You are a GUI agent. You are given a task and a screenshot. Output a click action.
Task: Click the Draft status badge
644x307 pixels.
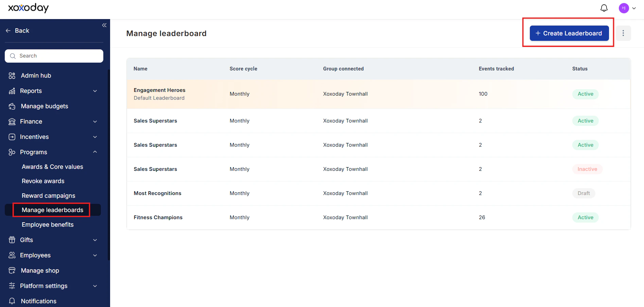[x=584, y=193]
